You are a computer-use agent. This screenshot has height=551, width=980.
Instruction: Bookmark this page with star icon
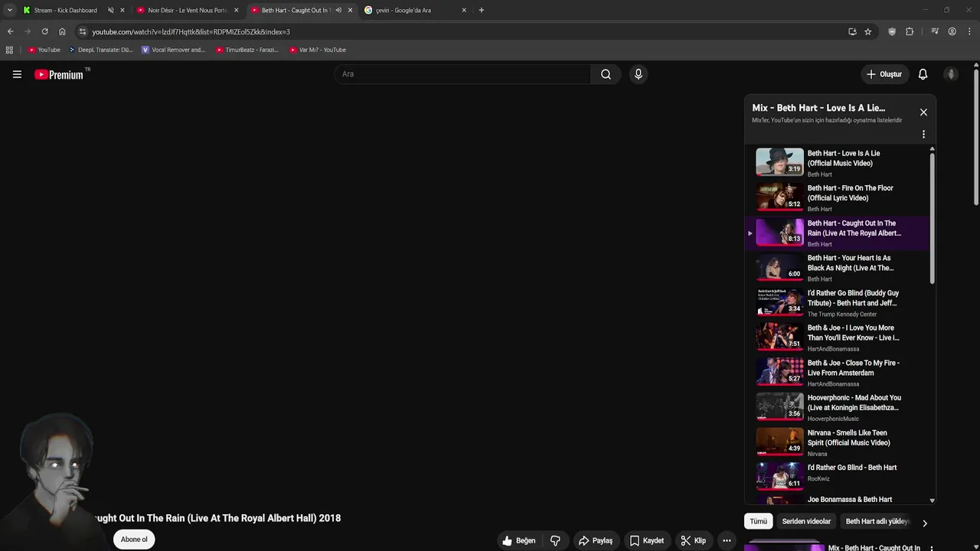pos(867,31)
